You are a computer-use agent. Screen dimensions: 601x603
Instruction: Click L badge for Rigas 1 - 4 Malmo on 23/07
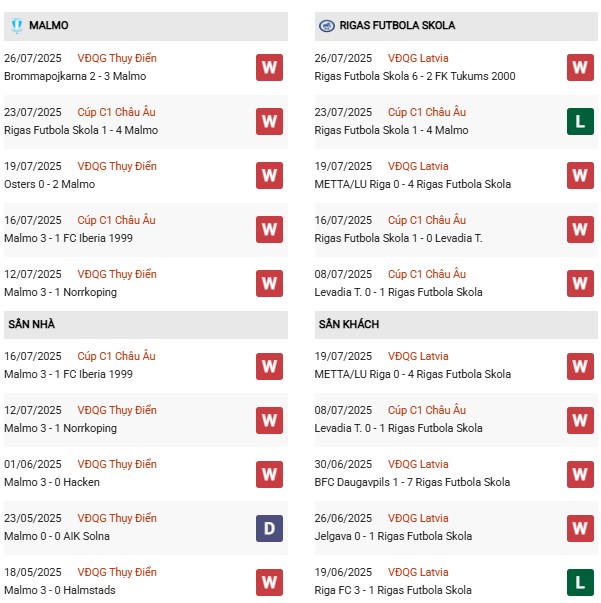(x=580, y=122)
